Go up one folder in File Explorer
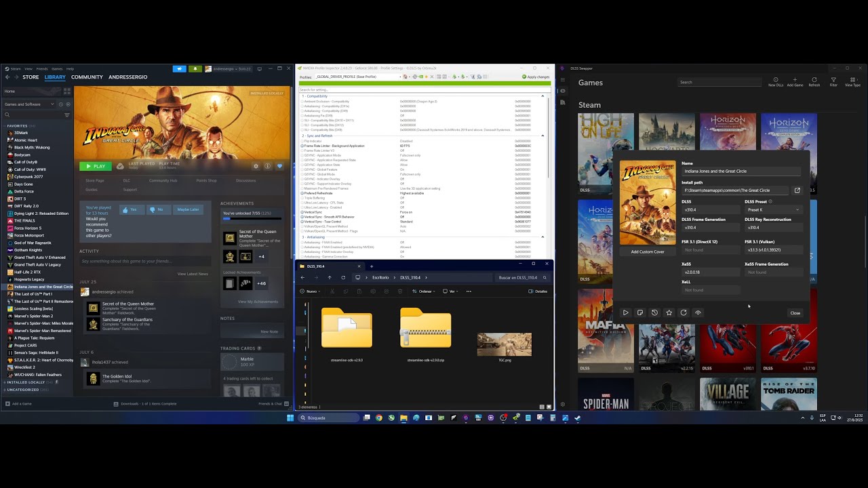This screenshot has height=488, width=868. [330, 277]
